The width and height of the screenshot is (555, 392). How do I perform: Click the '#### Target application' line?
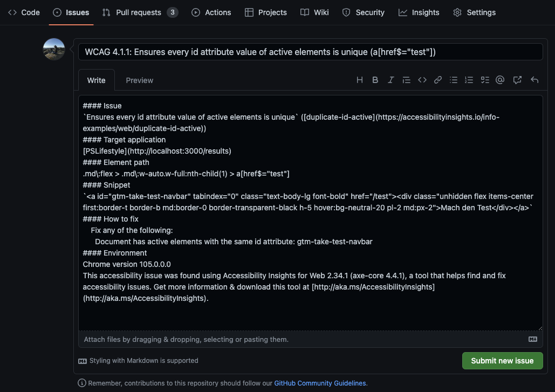124,140
